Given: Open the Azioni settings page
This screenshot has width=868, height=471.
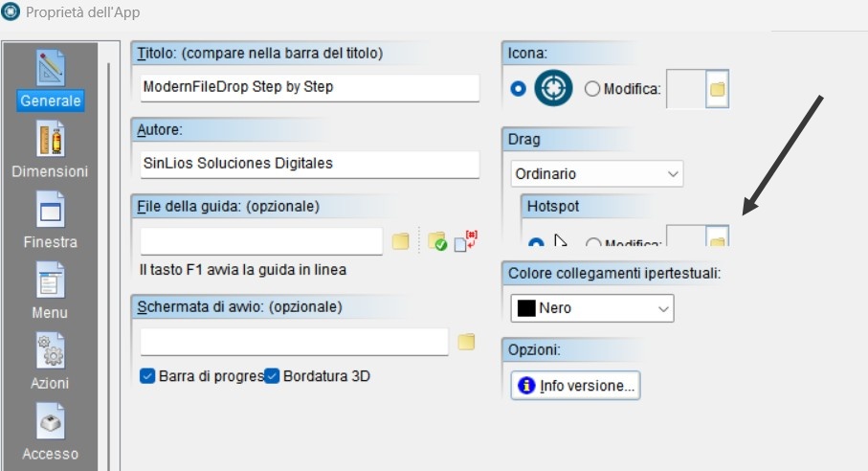Looking at the screenshot, I should click(x=50, y=362).
